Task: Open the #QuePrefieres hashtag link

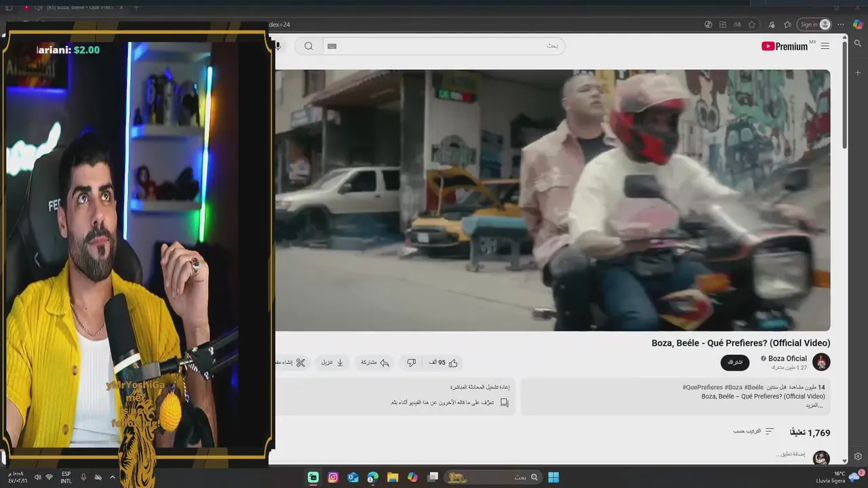Action: [x=703, y=387]
